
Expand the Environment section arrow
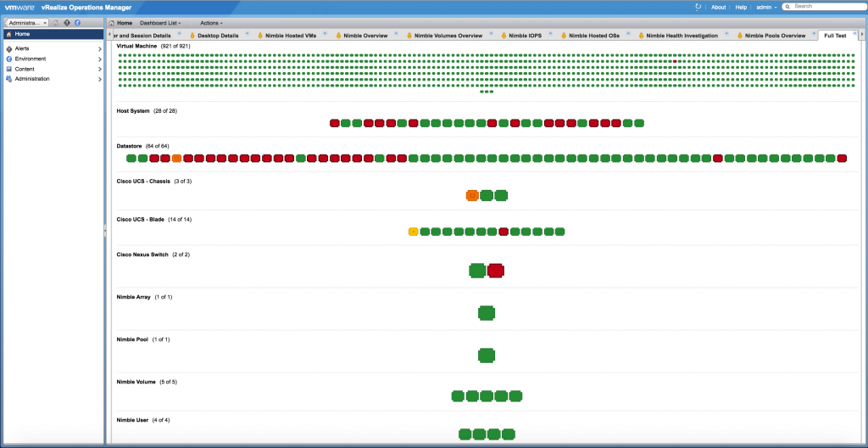tap(100, 59)
